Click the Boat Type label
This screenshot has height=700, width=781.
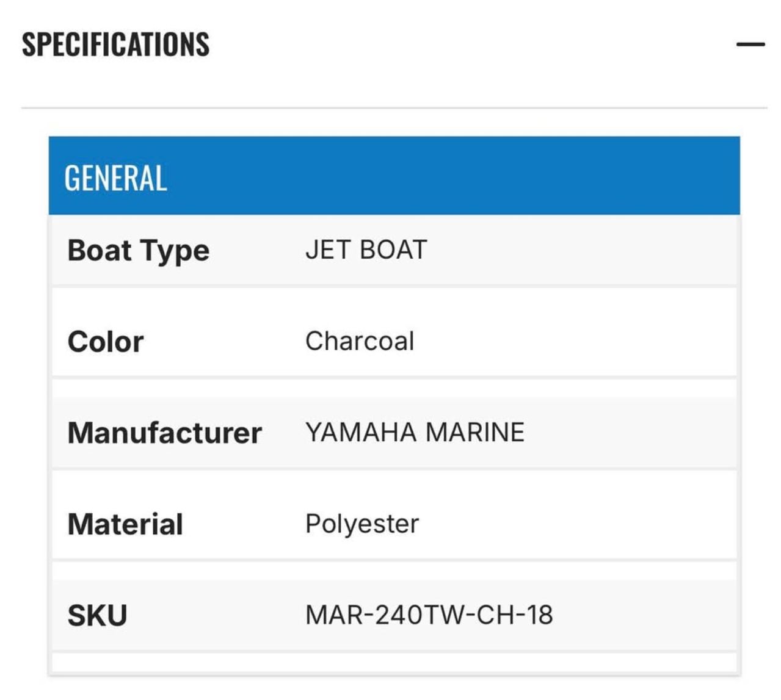139,250
